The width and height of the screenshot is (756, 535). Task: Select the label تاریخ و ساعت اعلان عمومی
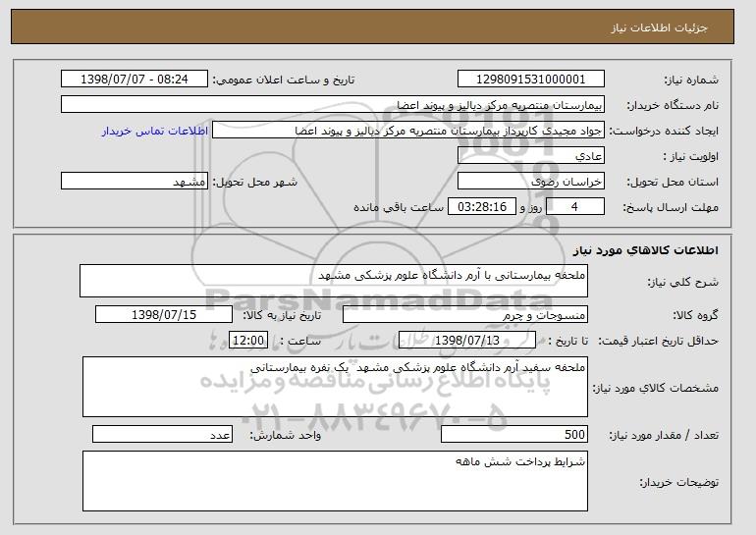coord(284,80)
